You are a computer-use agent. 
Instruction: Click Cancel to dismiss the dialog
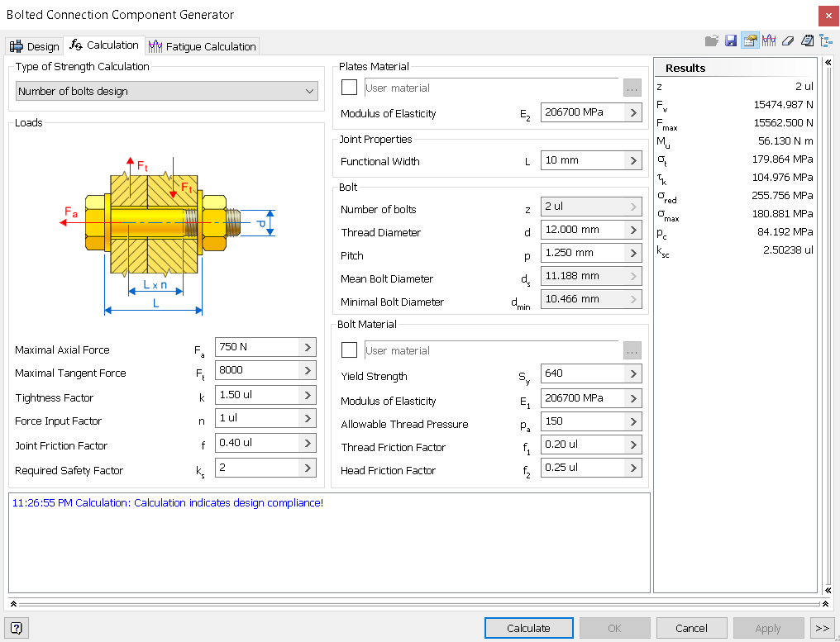[x=691, y=628]
